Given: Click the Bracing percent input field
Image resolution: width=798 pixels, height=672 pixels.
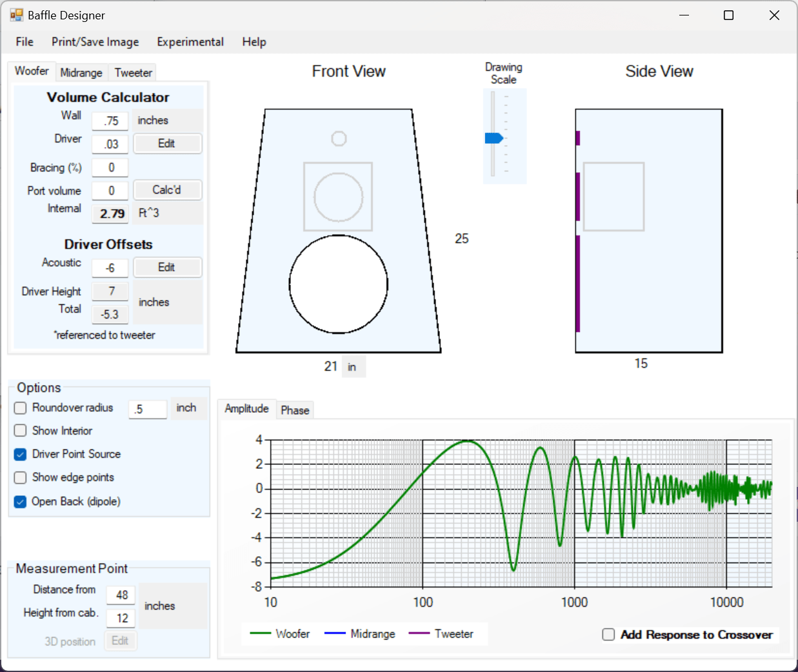Looking at the screenshot, I should pos(110,168).
